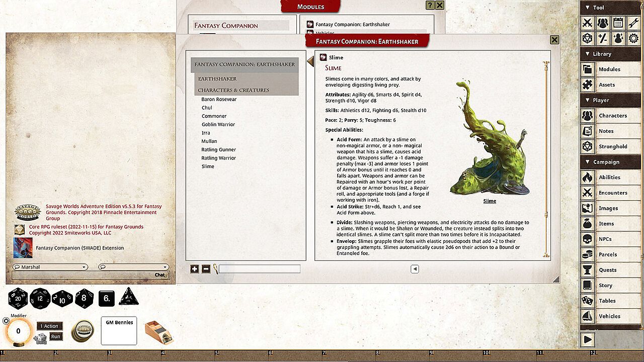This screenshot has width=644, height=362.
Task: Open Quests in the sidebar
Action: coord(612,270)
